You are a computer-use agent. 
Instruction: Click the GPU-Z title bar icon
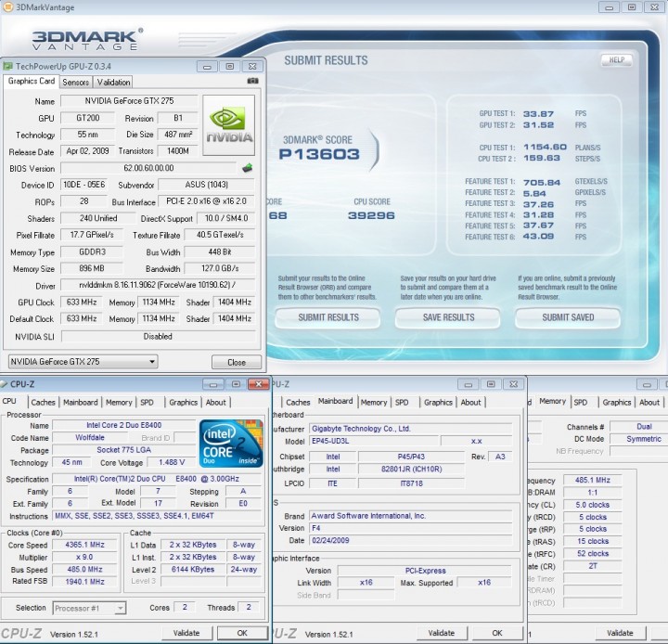pyautogui.click(x=7, y=66)
